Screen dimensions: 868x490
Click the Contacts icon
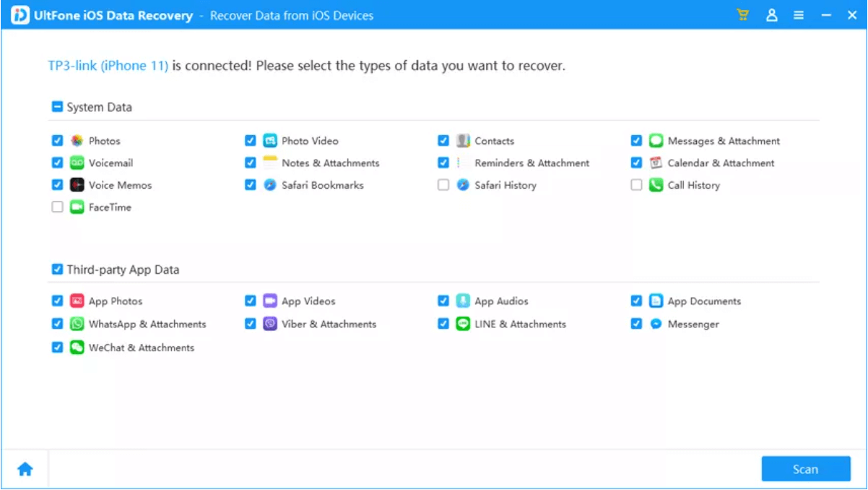coord(464,140)
